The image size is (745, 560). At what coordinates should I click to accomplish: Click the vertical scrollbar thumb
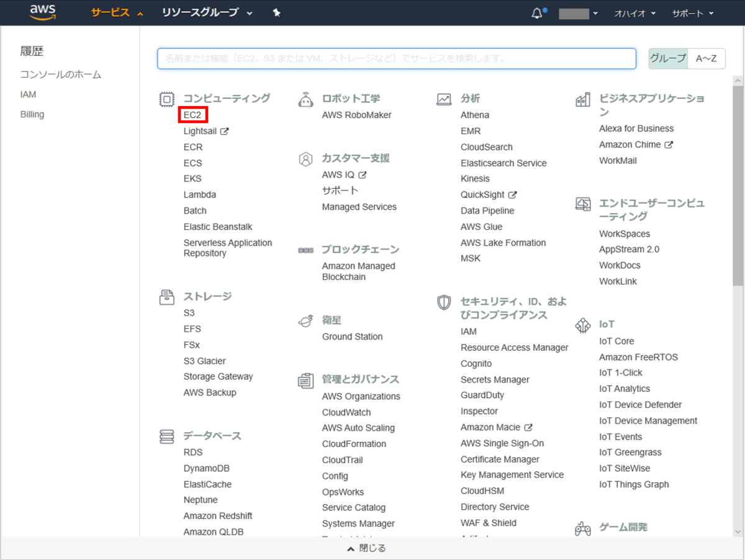738,185
